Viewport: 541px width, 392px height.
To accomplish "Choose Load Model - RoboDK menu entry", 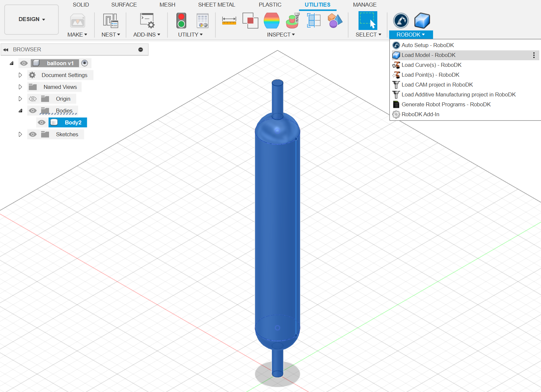I will point(465,55).
